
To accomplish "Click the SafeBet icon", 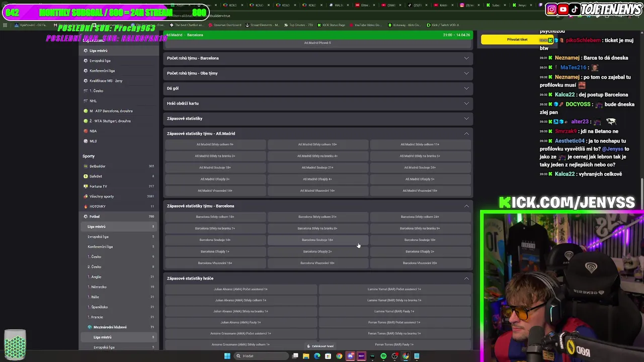I will click(86, 176).
